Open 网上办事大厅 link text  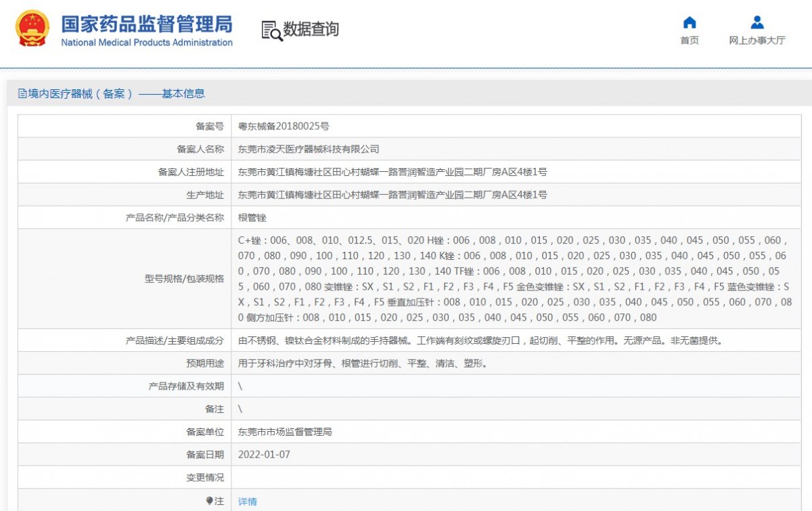tap(757, 41)
